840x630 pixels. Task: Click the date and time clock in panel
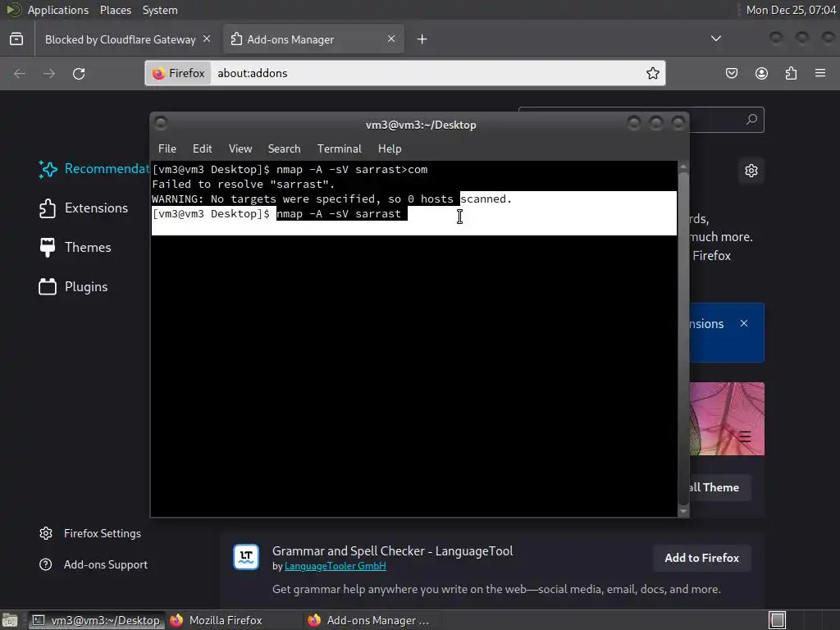click(x=791, y=10)
